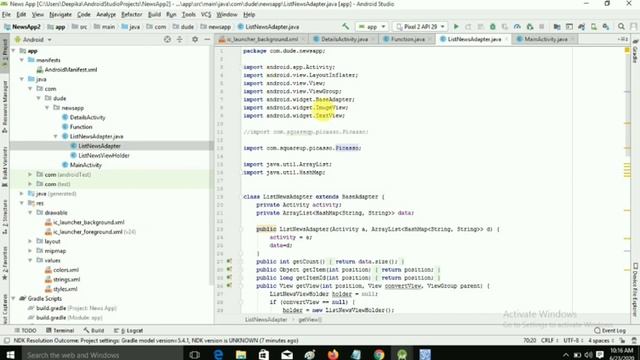Viewport: 640px width, 360px height.
Task: Click the yellow inspection indicator atop editor scrollbar
Action: click(x=627, y=51)
